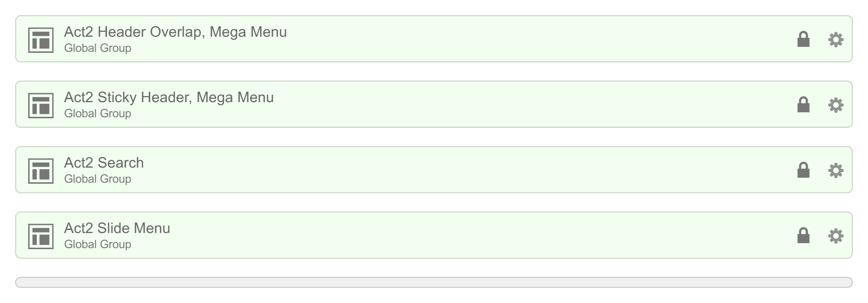Open the Act2 Slide Menu title
Screen dimensions: 868x303
117,228
